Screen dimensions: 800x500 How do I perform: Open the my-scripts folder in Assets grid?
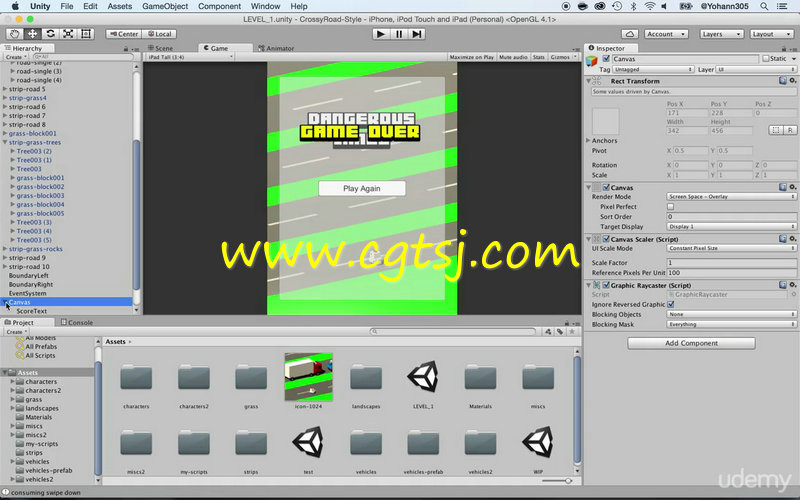[x=193, y=442]
